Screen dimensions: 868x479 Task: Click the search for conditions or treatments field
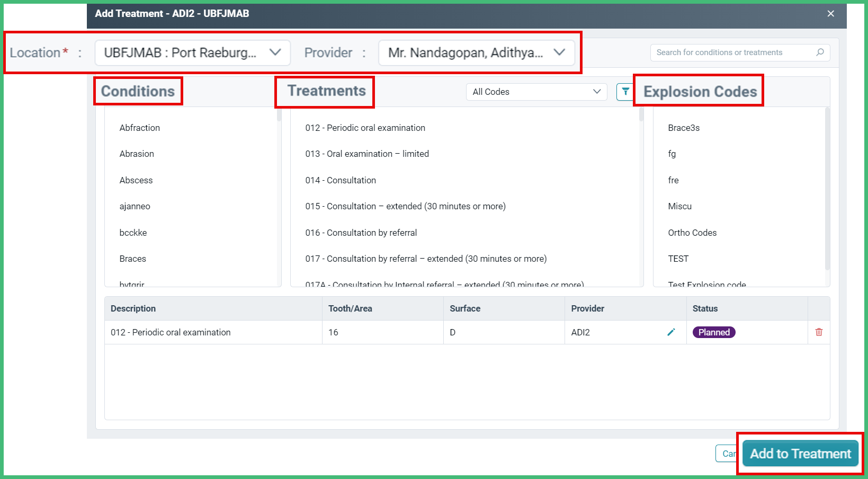(731, 52)
